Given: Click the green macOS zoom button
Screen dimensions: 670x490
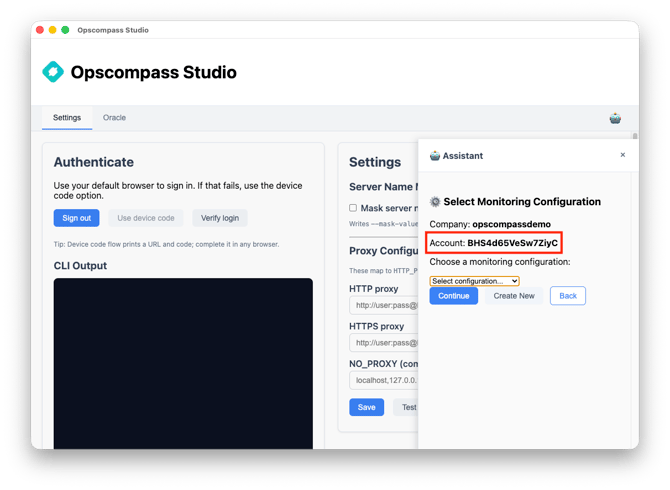Looking at the screenshot, I should click(x=65, y=30).
